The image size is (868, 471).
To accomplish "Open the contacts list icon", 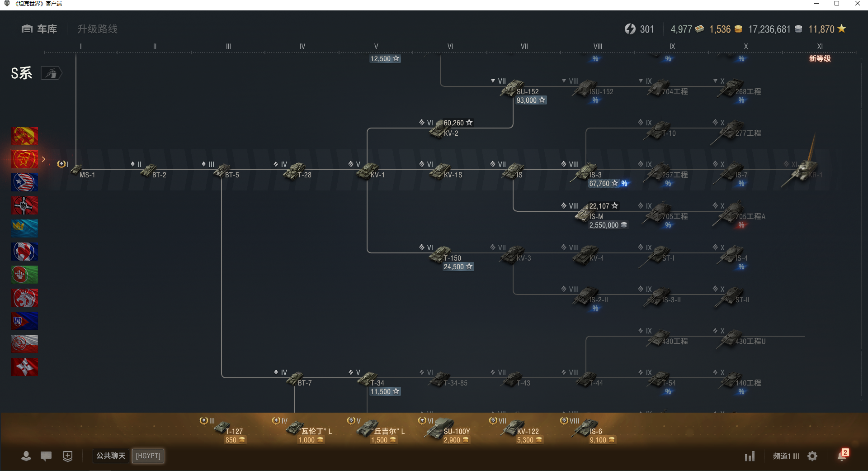I will pos(26,456).
